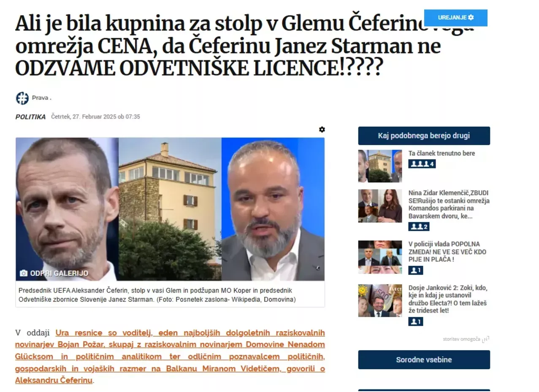Image resolution: width=539 pixels, height=392 pixels.
Task: Open 'Dosje Janković 2' article link
Action: pyautogui.click(x=448, y=299)
